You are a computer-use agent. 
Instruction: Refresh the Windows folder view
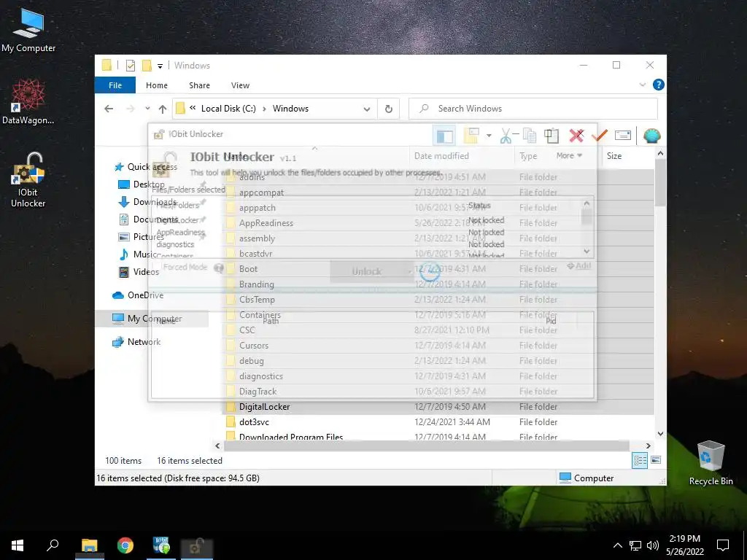389,109
